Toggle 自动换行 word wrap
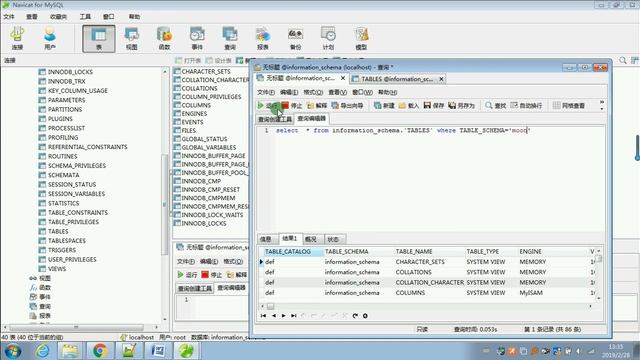The height and width of the screenshot is (360, 640). click(x=526, y=105)
